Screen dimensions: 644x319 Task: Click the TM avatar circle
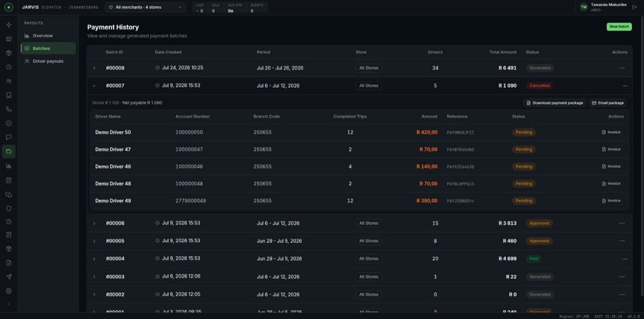coord(583,7)
